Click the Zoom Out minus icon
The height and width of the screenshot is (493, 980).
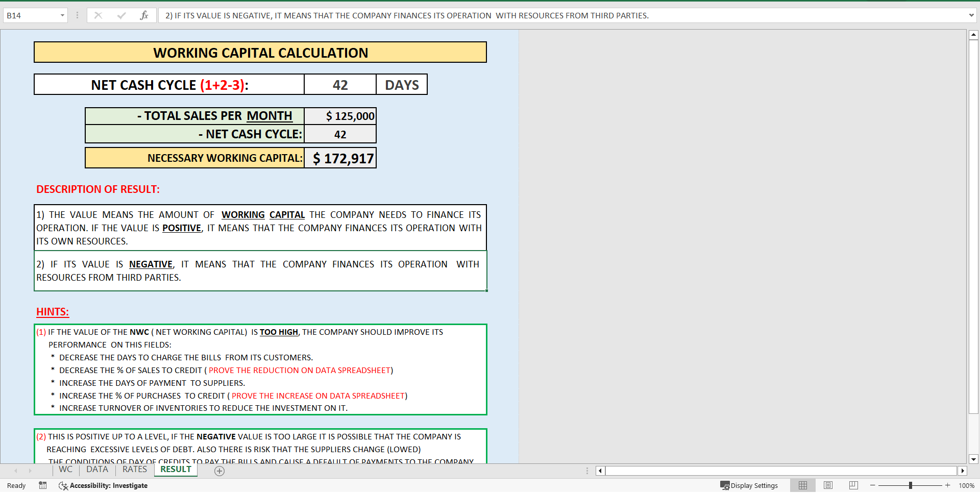872,485
